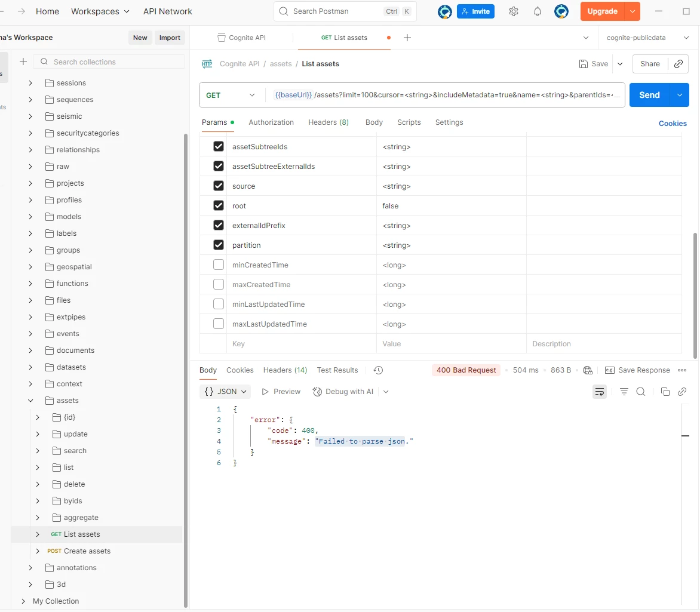Open the Send button dropdown arrow
The image size is (700, 612).
click(x=680, y=95)
